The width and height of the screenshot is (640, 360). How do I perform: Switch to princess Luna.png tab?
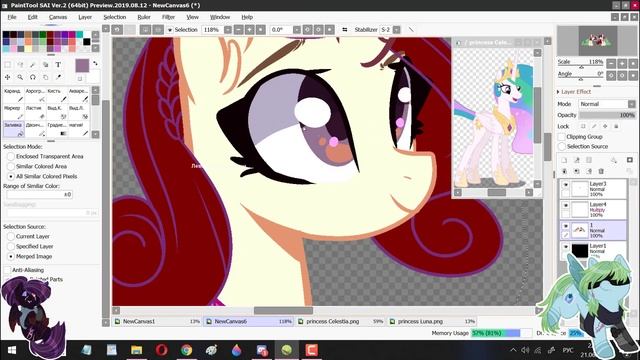432,322
